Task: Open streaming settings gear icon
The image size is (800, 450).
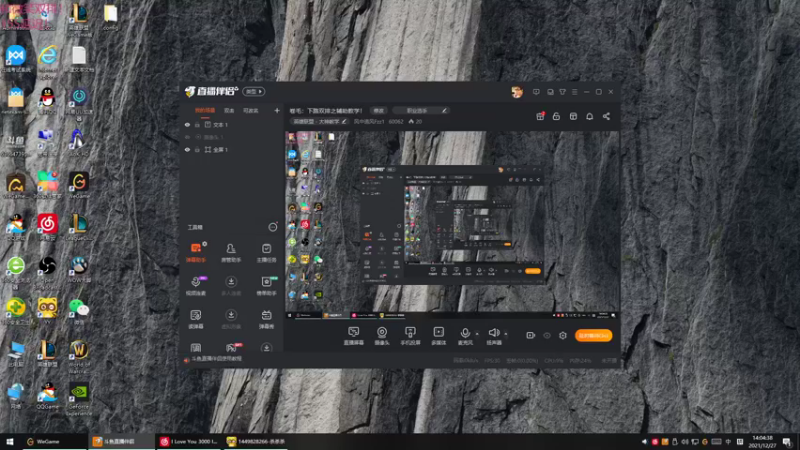Action: pyautogui.click(x=563, y=335)
